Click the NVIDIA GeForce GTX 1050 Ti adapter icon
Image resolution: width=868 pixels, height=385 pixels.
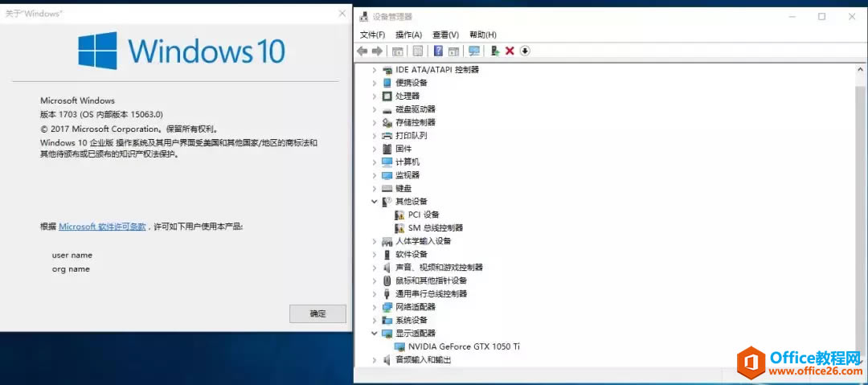pos(399,346)
